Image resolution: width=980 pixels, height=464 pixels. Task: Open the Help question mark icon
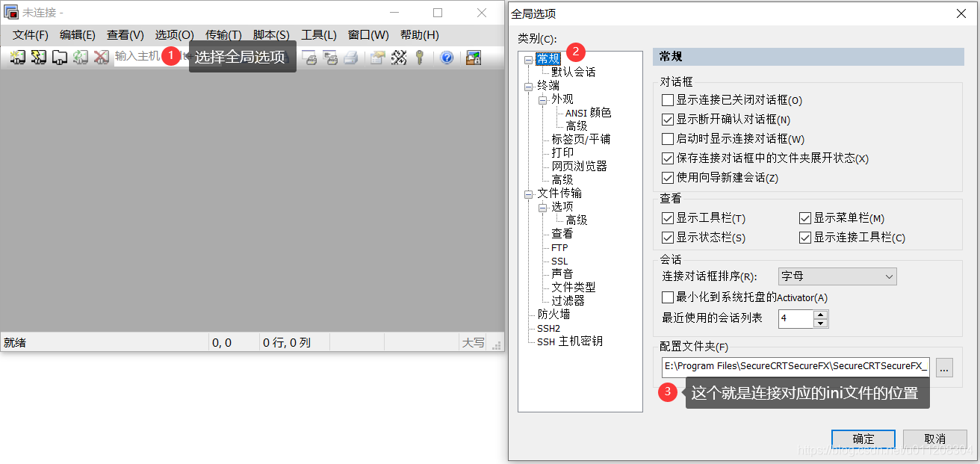pos(447,58)
